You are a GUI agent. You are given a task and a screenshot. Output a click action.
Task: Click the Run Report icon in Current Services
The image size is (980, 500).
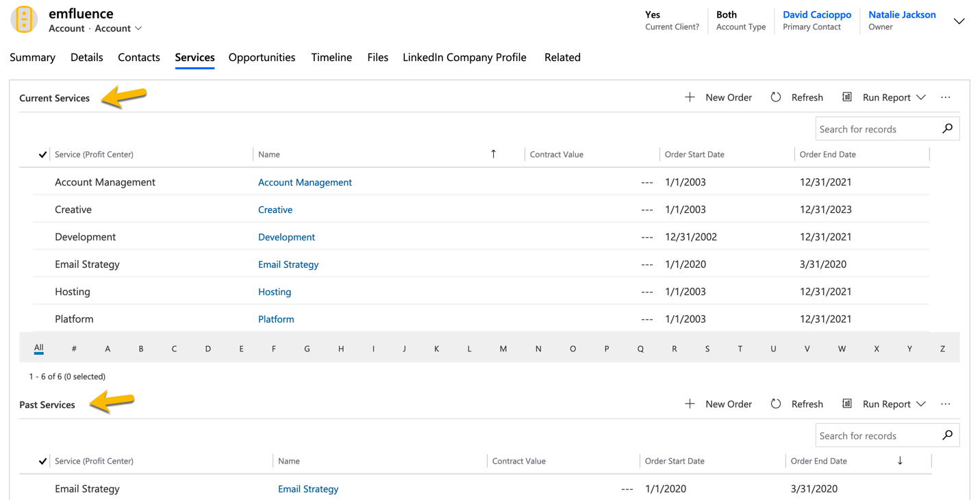847,97
